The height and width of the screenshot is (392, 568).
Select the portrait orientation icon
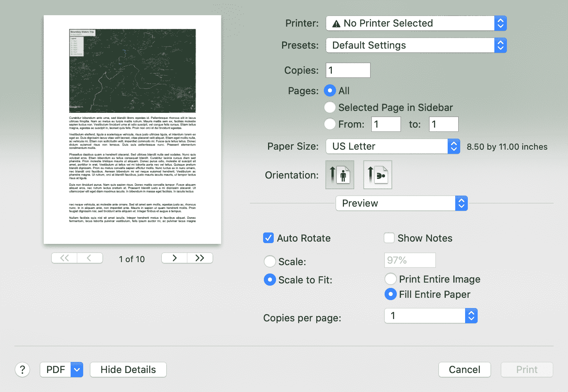click(339, 175)
